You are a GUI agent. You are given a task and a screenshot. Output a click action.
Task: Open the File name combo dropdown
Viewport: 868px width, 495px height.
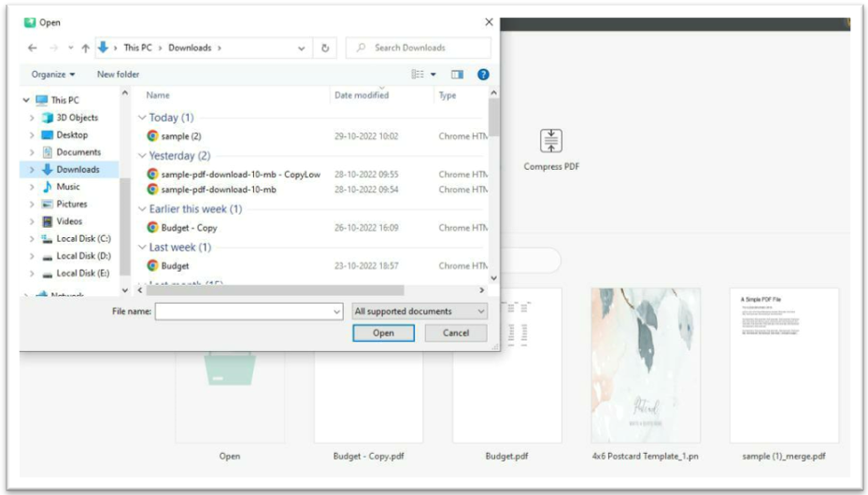(336, 311)
